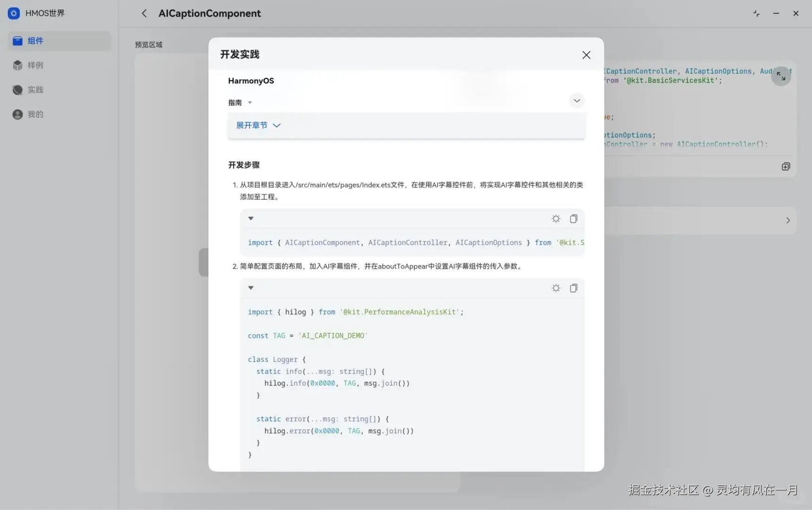Go back using the back arrow near AICaptionComponent
The width and height of the screenshot is (812, 510).
(144, 13)
